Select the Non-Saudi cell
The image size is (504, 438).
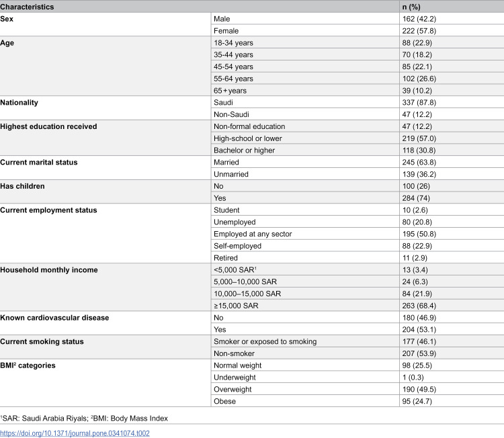(x=231, y=114)
